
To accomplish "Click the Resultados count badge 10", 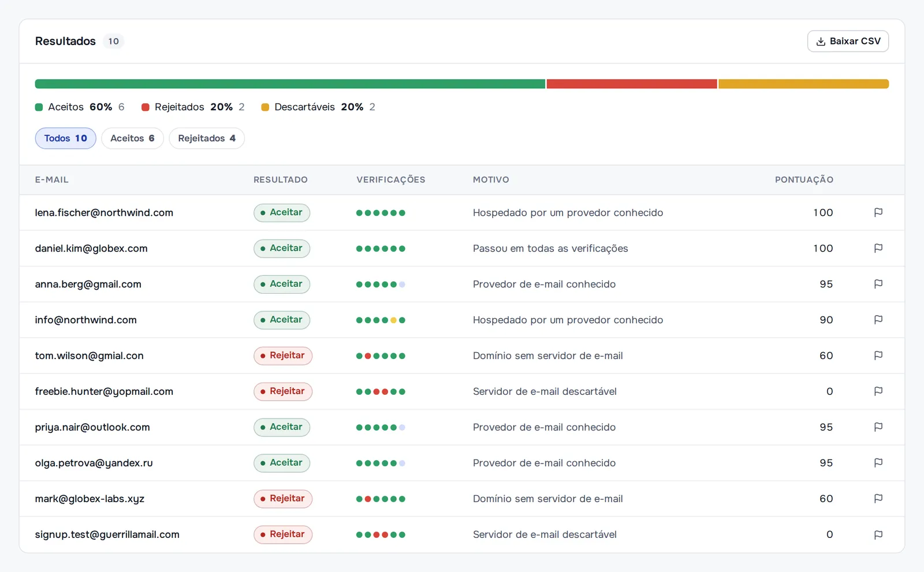I will tap(114, 41).
